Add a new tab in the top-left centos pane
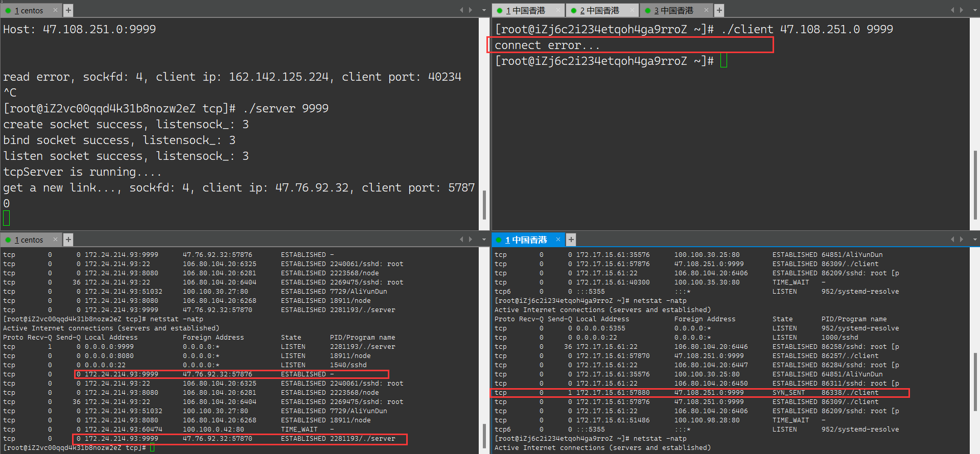980x454 pixels. coord(68,10)
